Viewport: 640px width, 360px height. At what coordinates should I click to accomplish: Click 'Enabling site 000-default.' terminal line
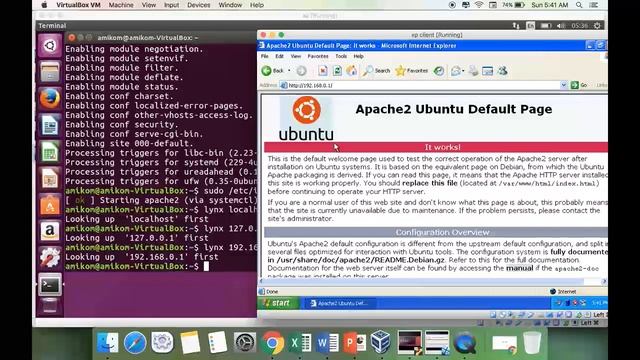pos(129,144)
